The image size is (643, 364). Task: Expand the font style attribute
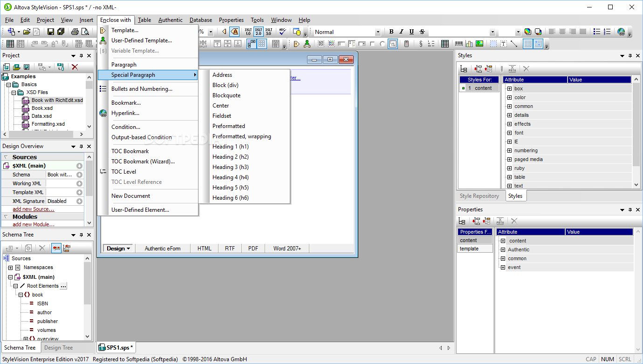[x=509, y=133]
